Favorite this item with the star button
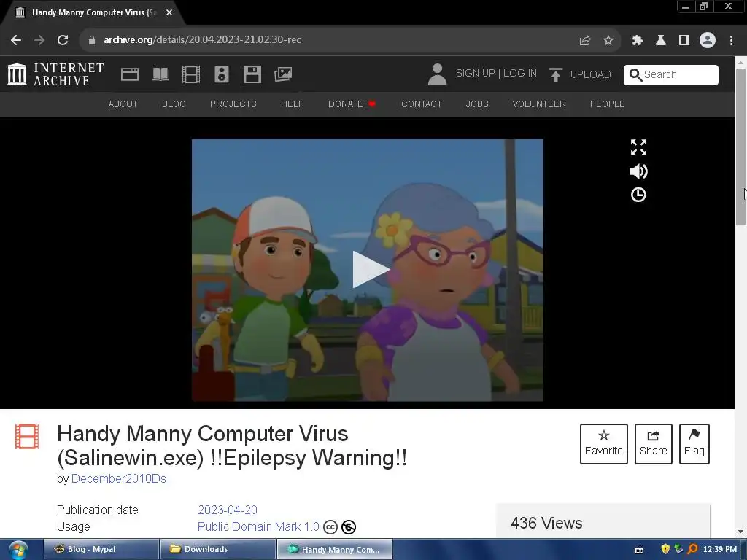 [x=603, y=444]
